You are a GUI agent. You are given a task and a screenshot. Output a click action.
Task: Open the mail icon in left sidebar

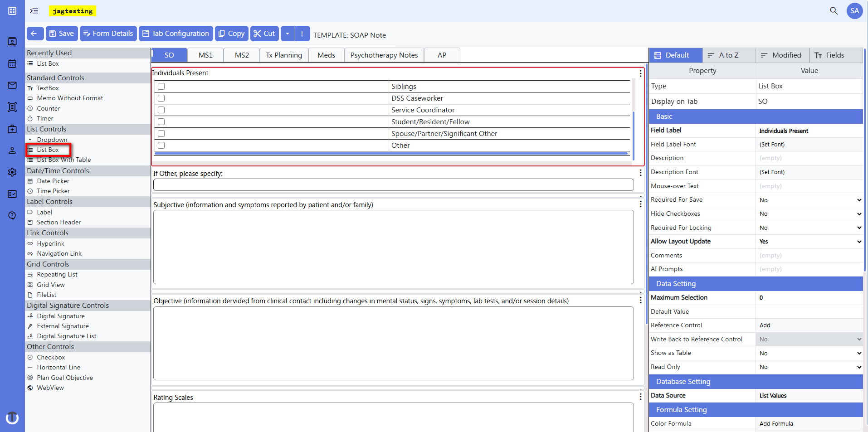click(x=12, y=85)
